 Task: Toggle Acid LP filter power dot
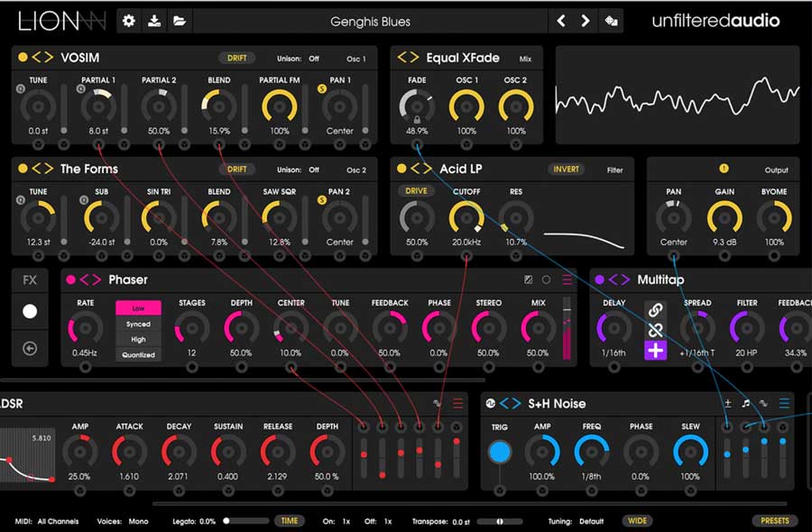click(x=401, y=169)
